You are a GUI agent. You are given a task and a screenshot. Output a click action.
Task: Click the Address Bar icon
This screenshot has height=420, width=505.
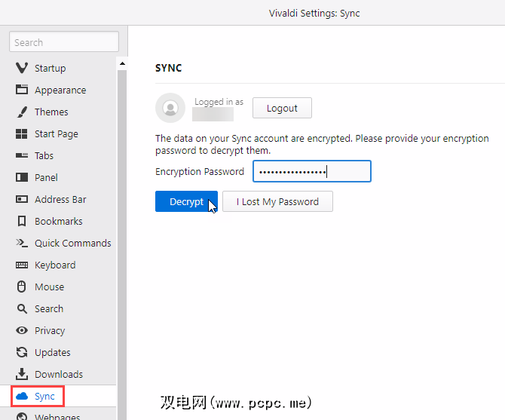[x=22, y=199]
